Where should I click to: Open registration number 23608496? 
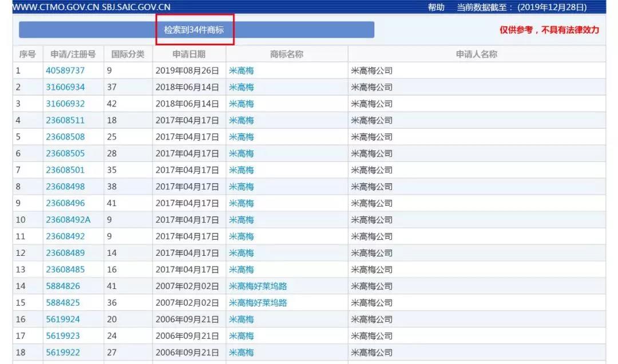(x=65, y=203)
